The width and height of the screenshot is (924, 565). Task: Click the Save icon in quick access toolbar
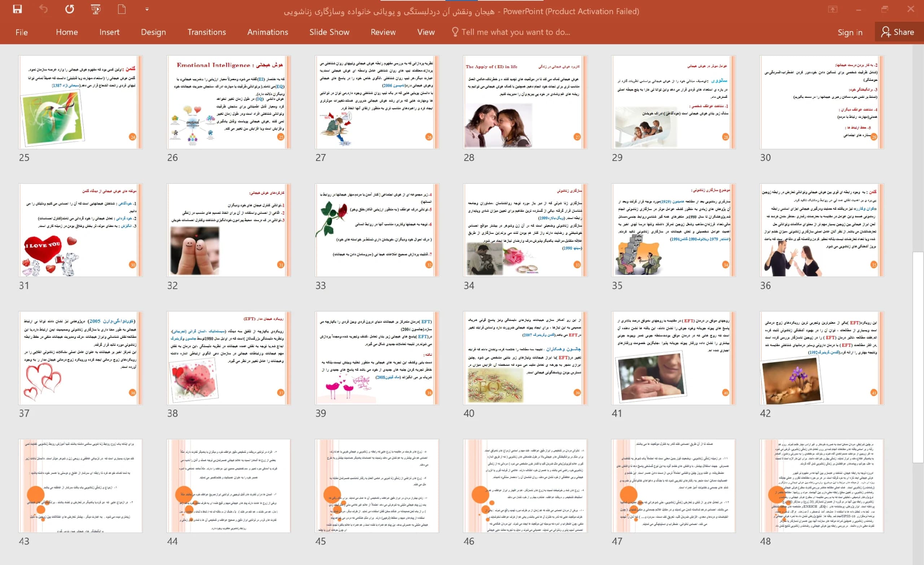17,9
